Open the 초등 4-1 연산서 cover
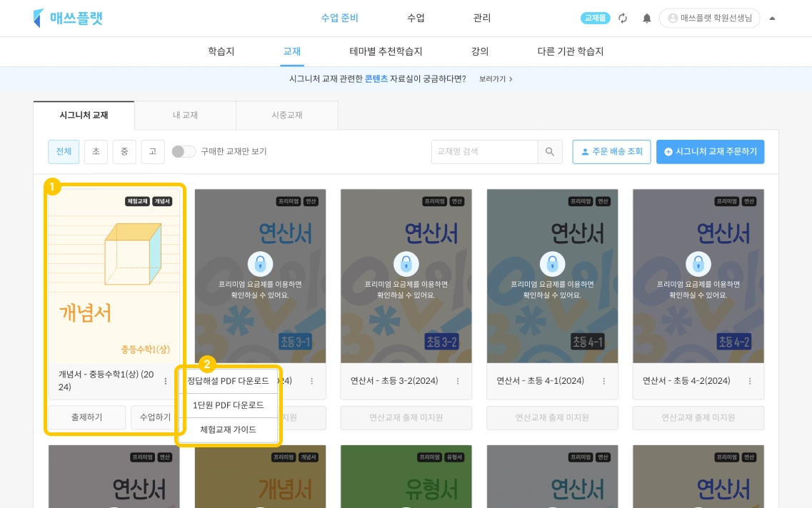The image size is (812, 508). 552,275
